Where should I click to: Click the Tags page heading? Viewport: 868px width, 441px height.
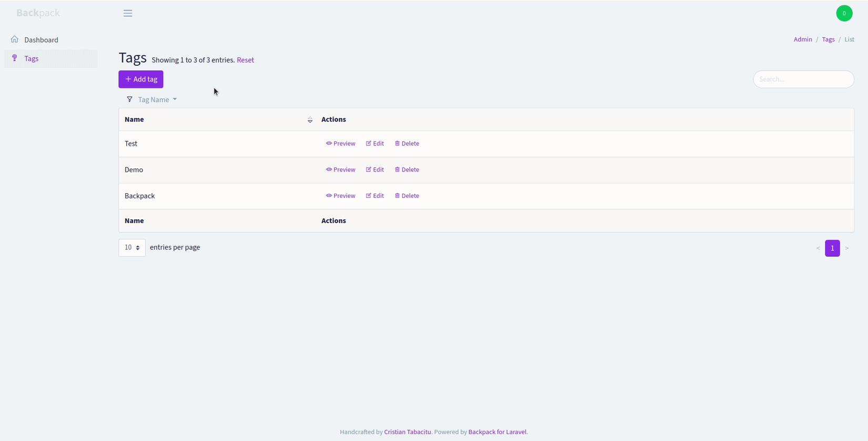[x=133, y=58]
